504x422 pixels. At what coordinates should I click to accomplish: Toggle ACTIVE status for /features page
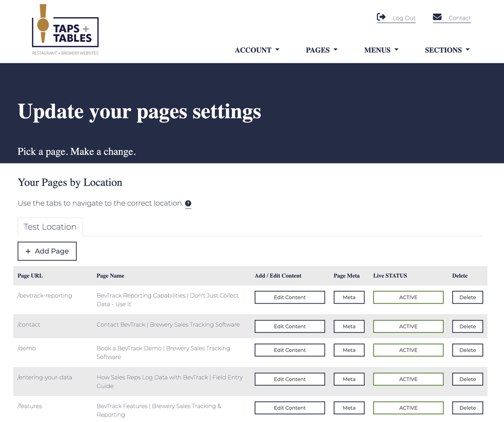coord(408,408)
